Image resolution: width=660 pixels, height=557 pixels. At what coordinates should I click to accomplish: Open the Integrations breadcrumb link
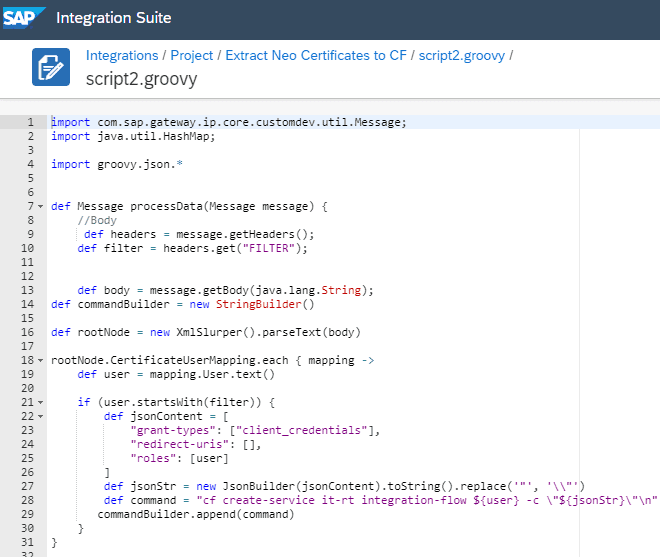pyautogui.click(x=122, y=56)
